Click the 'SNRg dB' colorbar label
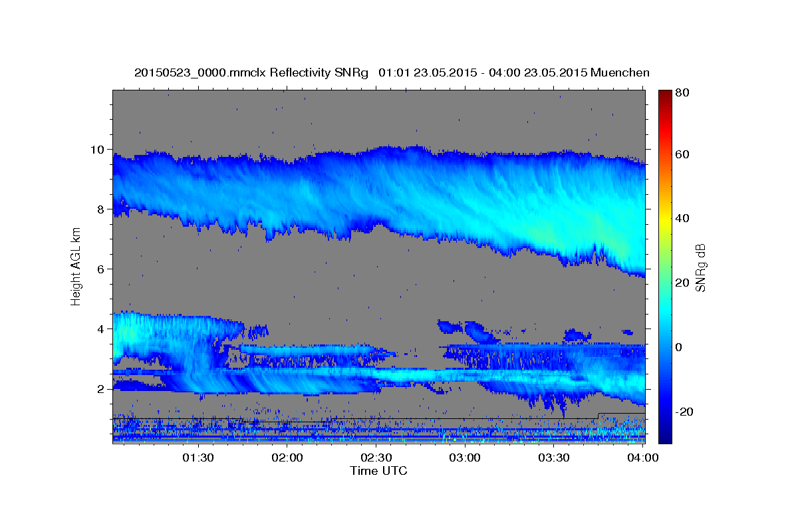 coord(700,267)
